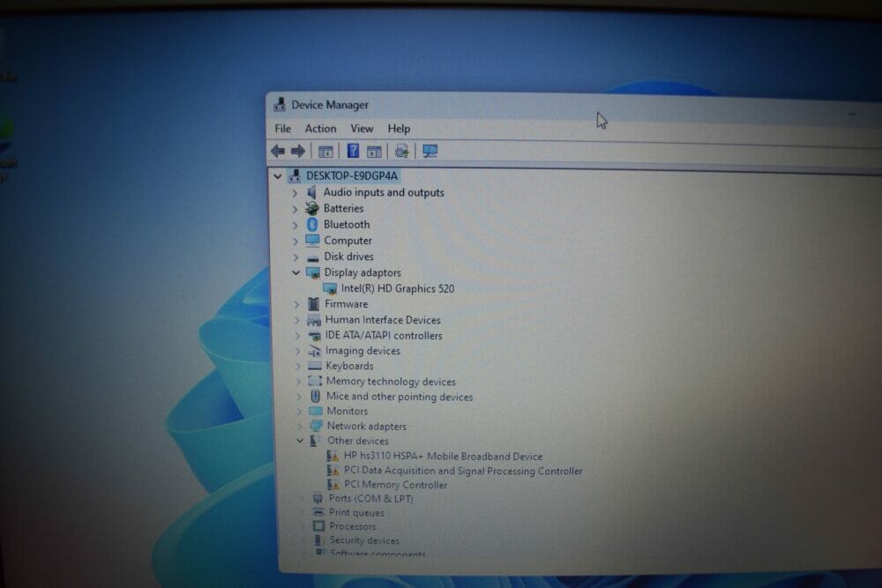Viewport: 882px width, 588px height.
Task: Click the Human Interface Devices icon
Action: pyautogui.click(x=314, y=320)
